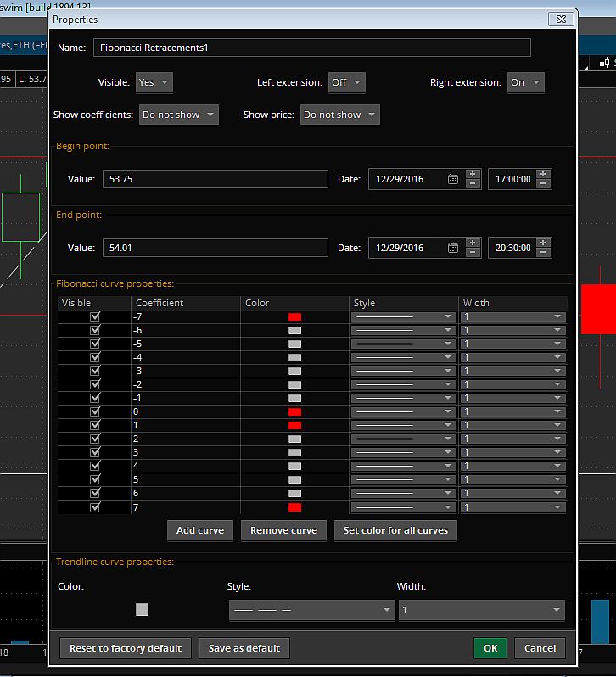Uncheck visibility for coefficient -6

point(95,330)
